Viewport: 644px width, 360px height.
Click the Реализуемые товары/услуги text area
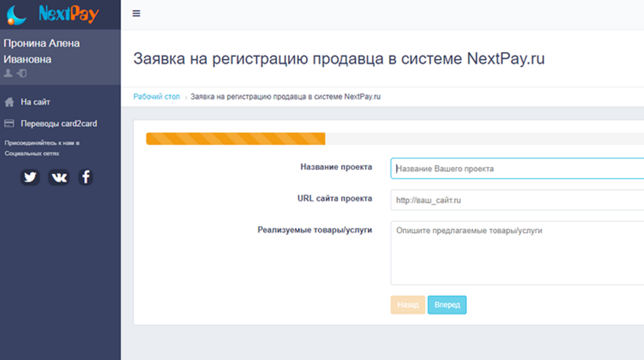pos(517,253)
